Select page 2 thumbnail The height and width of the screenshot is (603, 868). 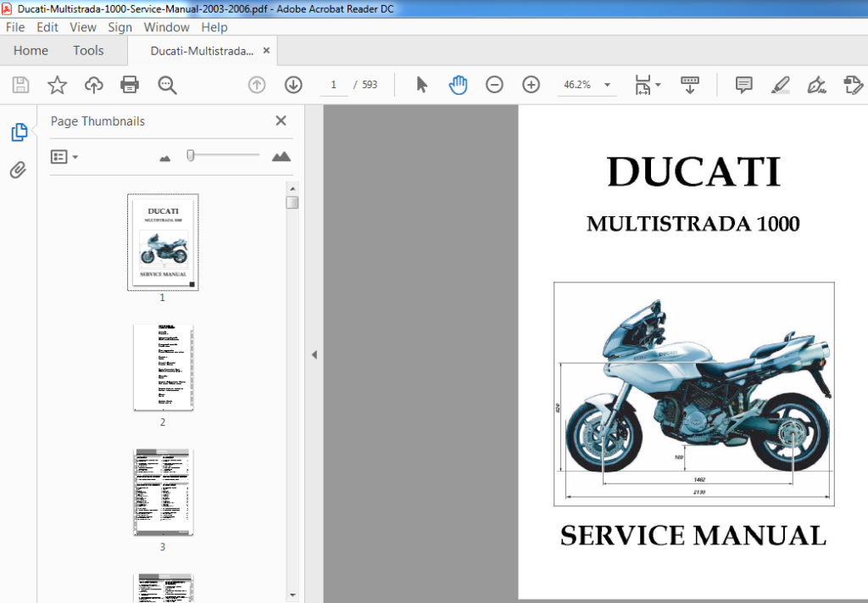point(163,368)
